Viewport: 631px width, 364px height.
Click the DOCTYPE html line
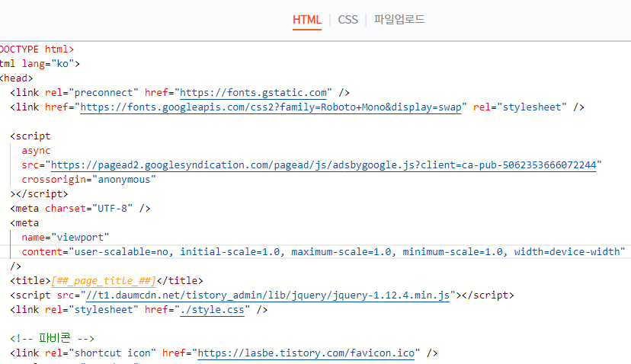(x=37, y=49)
